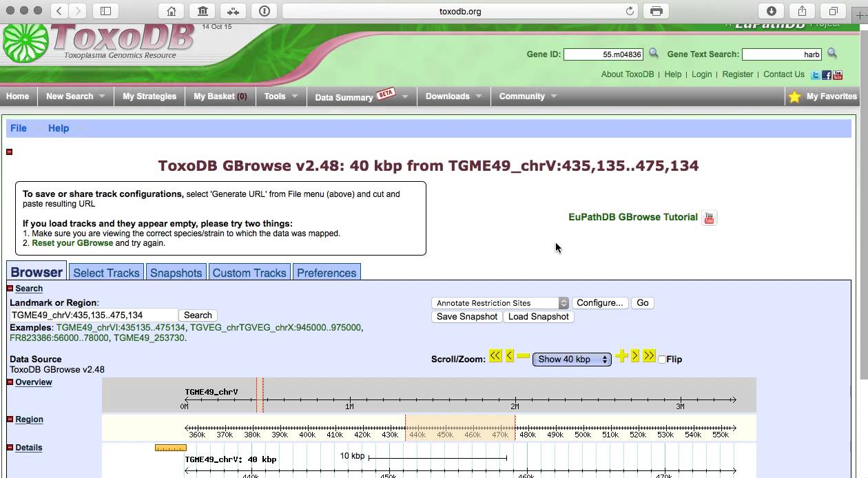868x478 pixels.
Task: Open Safari downloads icon
Action: 772,11
